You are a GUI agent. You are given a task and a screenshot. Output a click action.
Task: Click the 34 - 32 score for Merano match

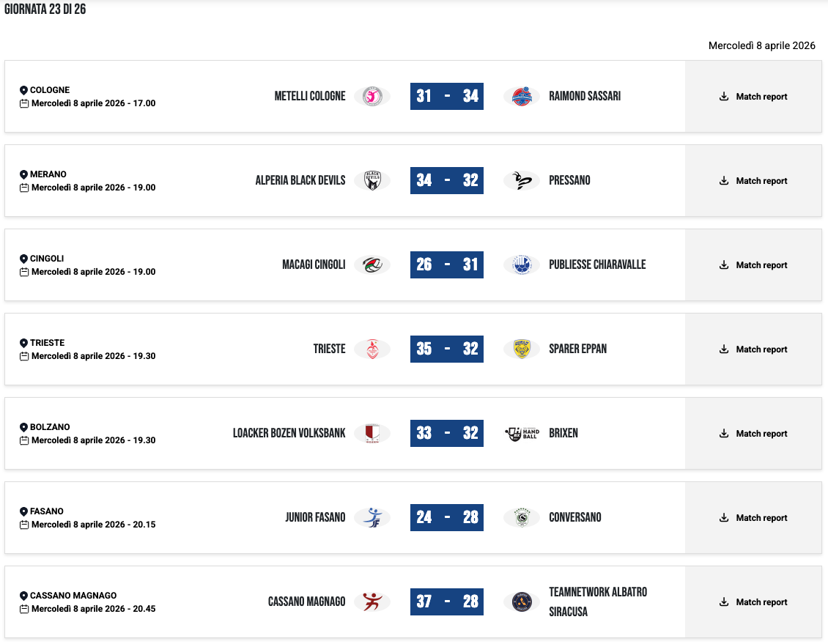447,180
